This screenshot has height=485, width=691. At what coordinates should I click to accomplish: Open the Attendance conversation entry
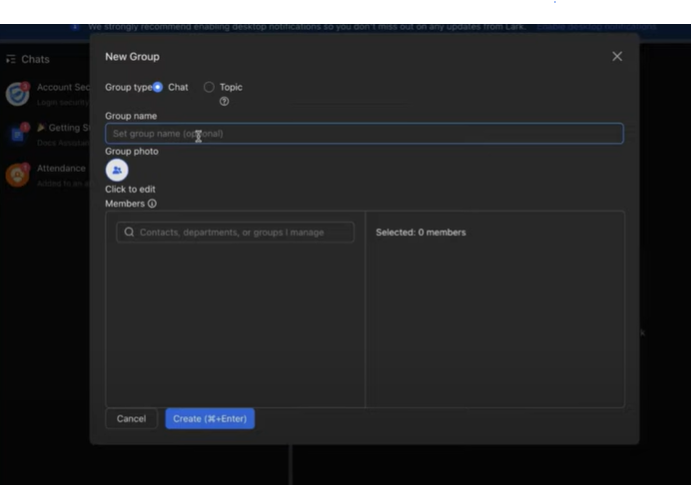[46, 175]
